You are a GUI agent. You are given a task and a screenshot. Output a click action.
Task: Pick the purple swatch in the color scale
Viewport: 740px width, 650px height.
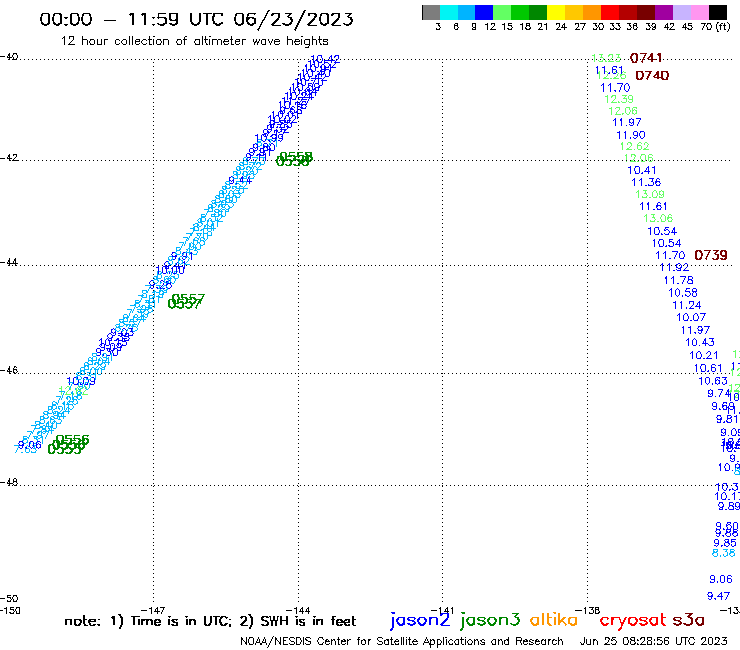coord(664,12)
